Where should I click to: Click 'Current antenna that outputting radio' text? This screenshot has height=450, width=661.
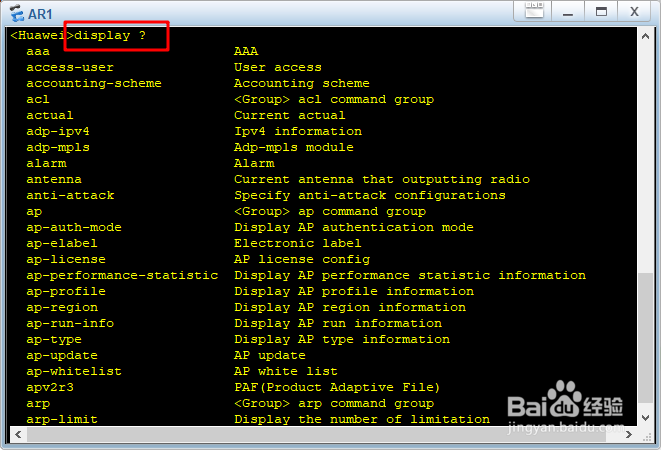tap(382, 180)
